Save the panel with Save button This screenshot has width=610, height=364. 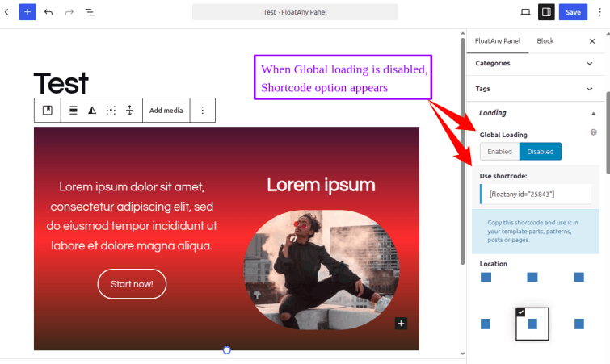(573, 12)
